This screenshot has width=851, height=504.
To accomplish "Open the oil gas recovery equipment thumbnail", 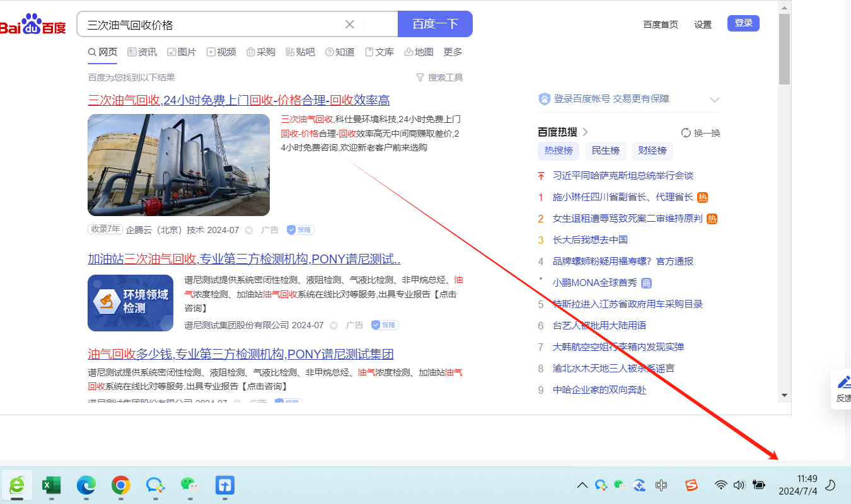I will [178, 165].
